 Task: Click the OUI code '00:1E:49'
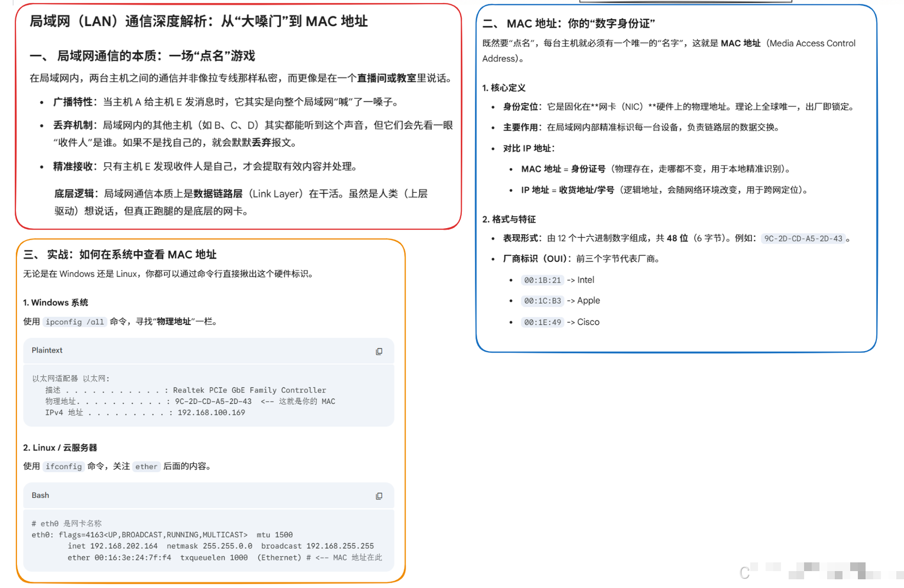[542, 322]
